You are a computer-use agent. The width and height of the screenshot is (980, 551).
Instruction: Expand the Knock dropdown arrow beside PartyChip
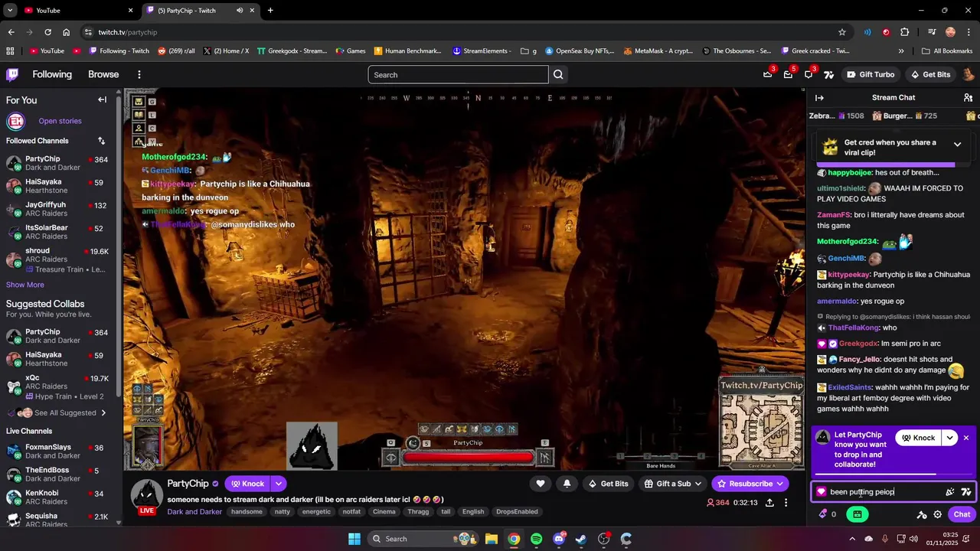click(279, 484)
